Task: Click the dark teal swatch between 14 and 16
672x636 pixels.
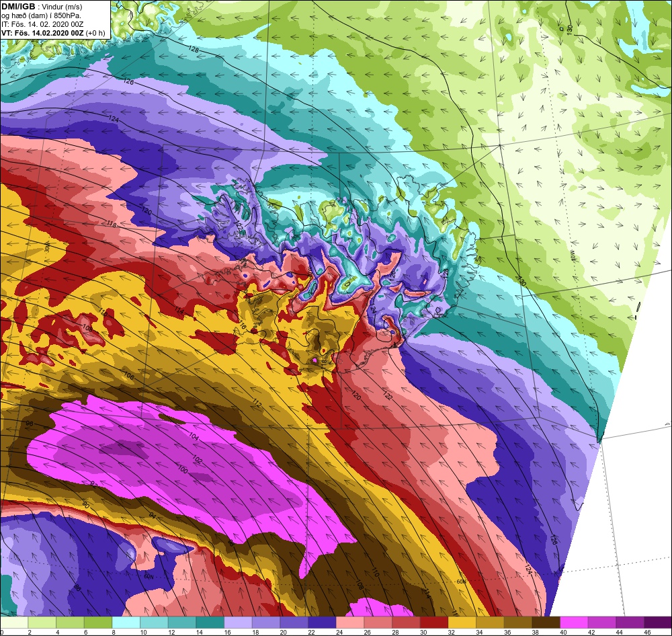Action: click(210, 623)
